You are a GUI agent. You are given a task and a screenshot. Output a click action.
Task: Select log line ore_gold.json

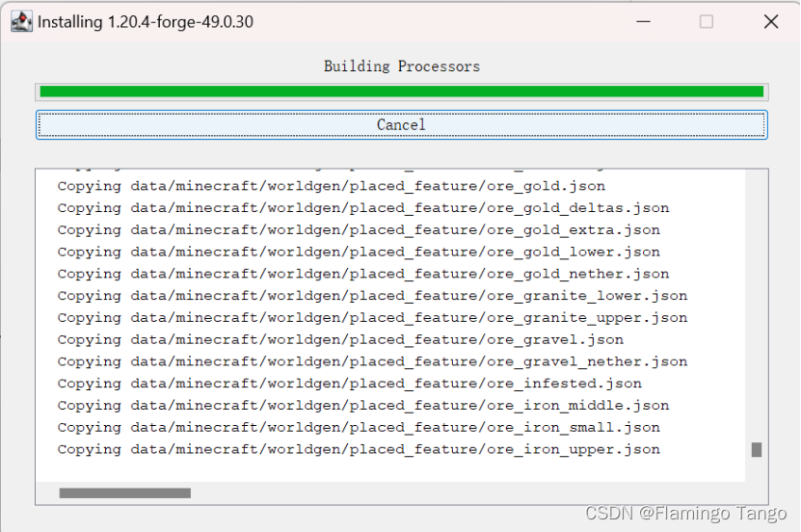331,186
